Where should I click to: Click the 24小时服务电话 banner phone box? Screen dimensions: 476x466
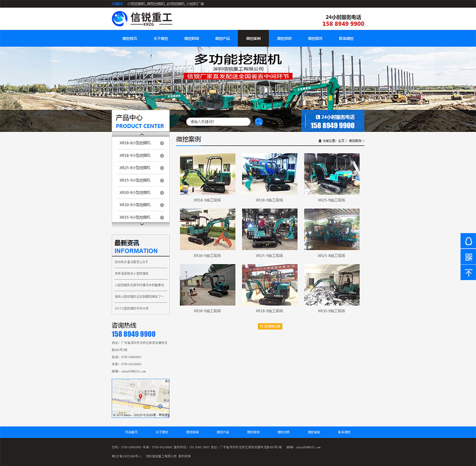coord(333,121)
